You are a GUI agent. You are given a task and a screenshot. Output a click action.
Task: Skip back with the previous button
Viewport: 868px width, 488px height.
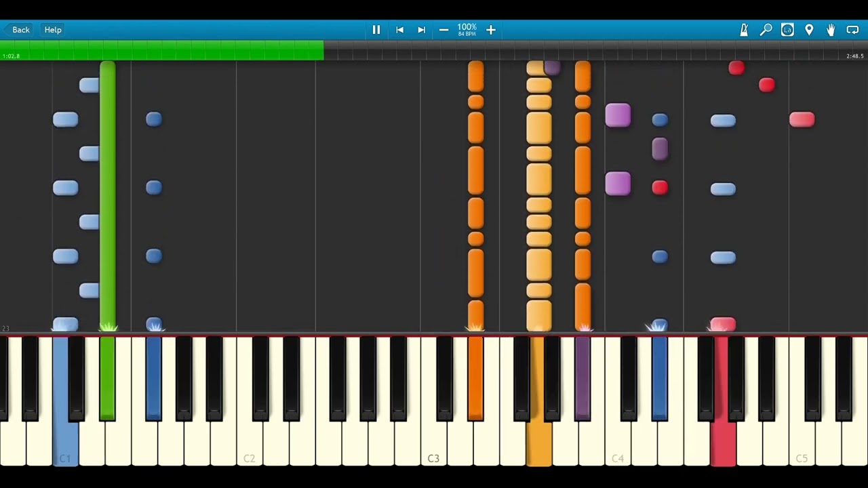tap(399, 30)
